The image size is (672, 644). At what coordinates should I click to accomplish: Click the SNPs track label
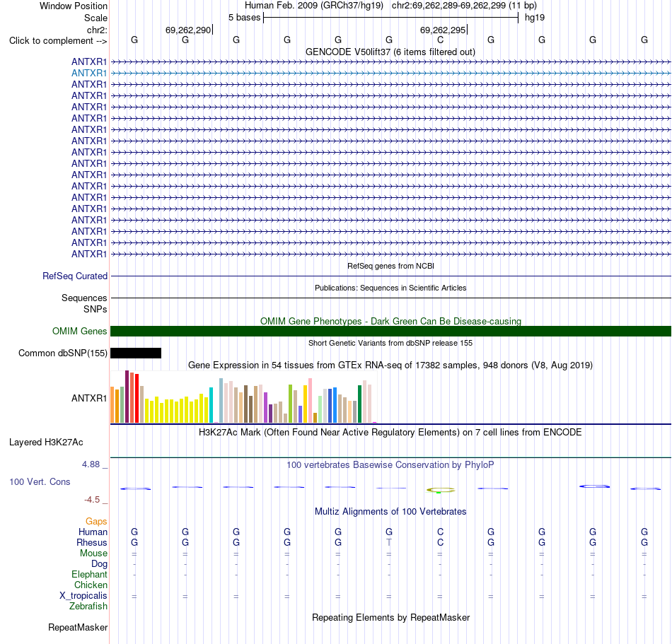[95, 309]
